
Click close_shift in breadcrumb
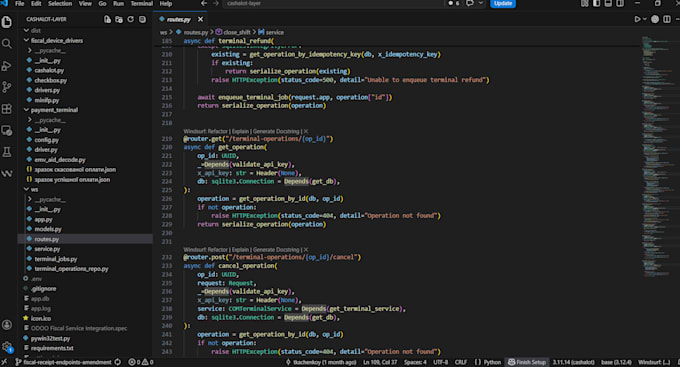coord(237,32)
